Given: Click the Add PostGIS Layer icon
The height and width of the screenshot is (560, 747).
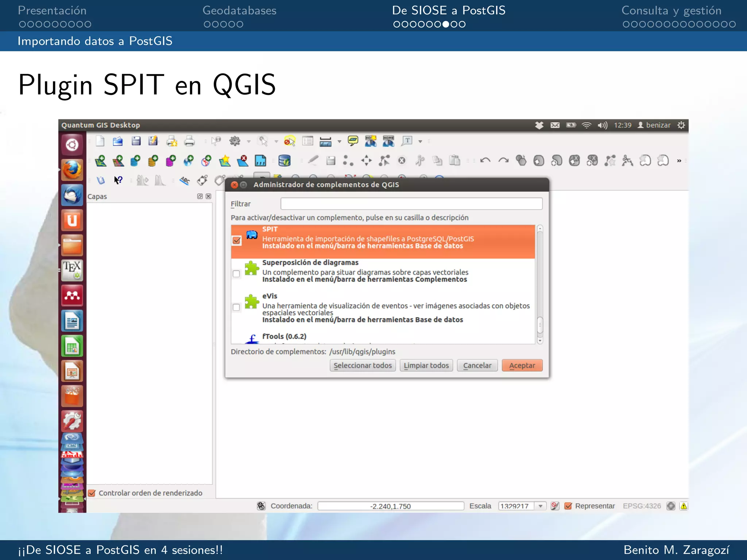Looking at the screenshot, I should point(135,160).
